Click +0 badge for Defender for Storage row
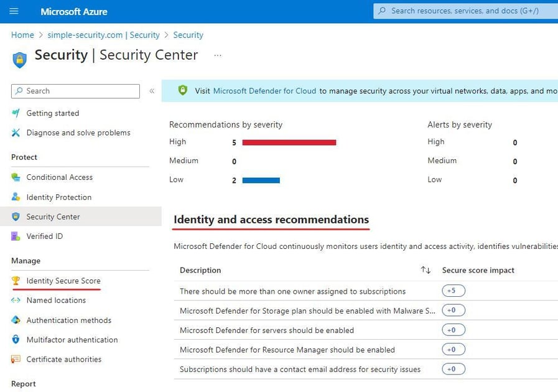The image size is (558, 392). (x=453, y=310)
